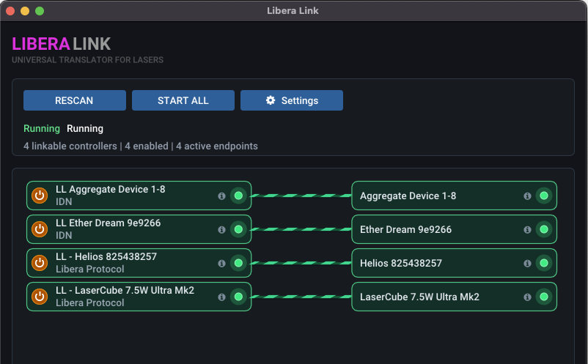The image size is (588, 364).
Task: Click 'UNIVERSAL TRANSLATOR FOR LASERS' tagline
Action: click(x=88, y=60)
